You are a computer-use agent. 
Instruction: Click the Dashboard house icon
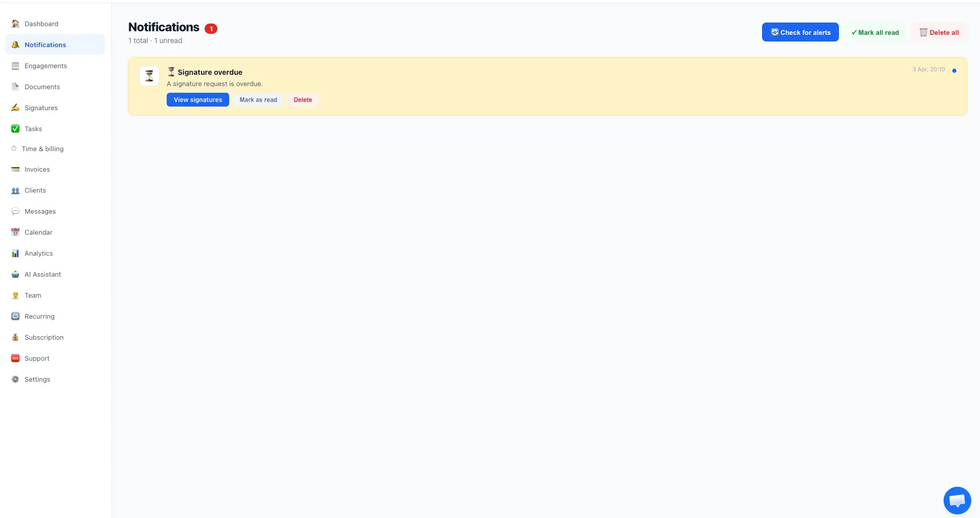(x=15, y=24)
